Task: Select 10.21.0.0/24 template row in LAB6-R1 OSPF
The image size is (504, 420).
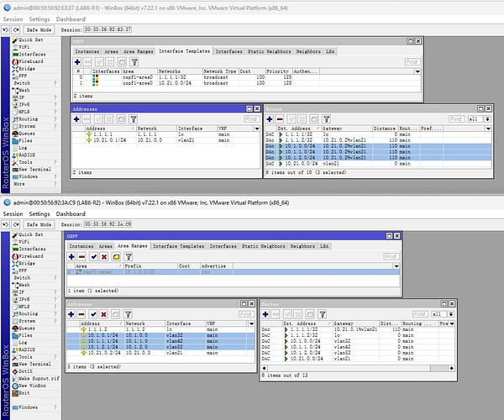Action: [246, 83]
